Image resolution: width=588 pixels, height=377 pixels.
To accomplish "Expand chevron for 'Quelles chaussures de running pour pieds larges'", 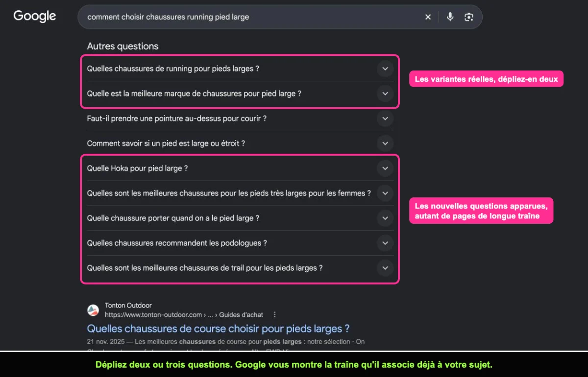I will pos(385,69).
